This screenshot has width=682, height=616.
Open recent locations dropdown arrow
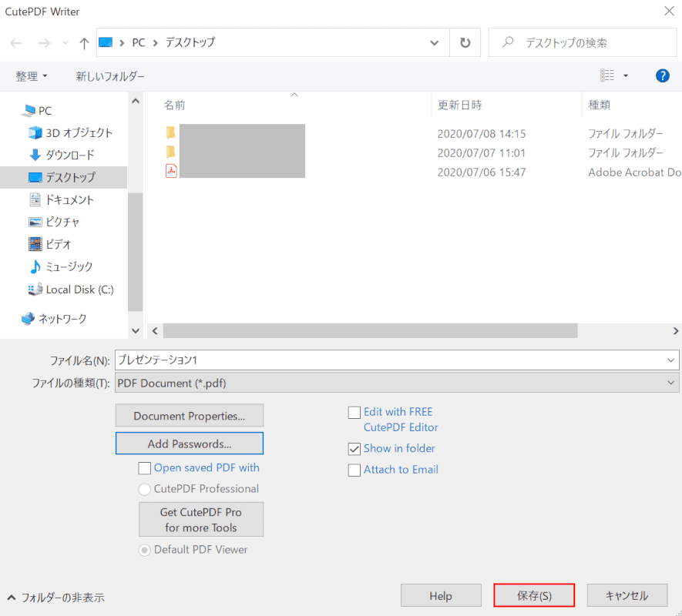click(x=66, y=42)
